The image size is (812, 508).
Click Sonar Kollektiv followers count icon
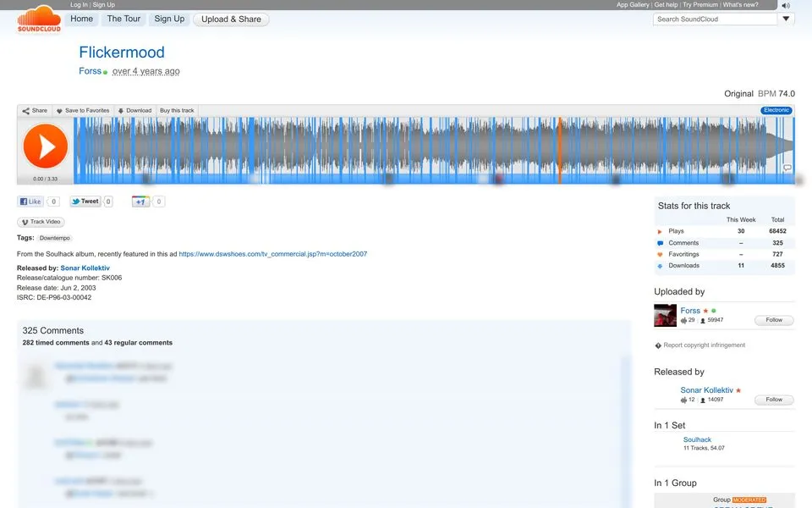[x=703, y=400]
